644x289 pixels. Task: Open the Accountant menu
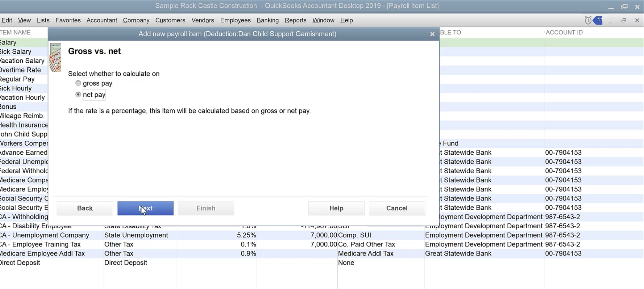pos(102,20)
